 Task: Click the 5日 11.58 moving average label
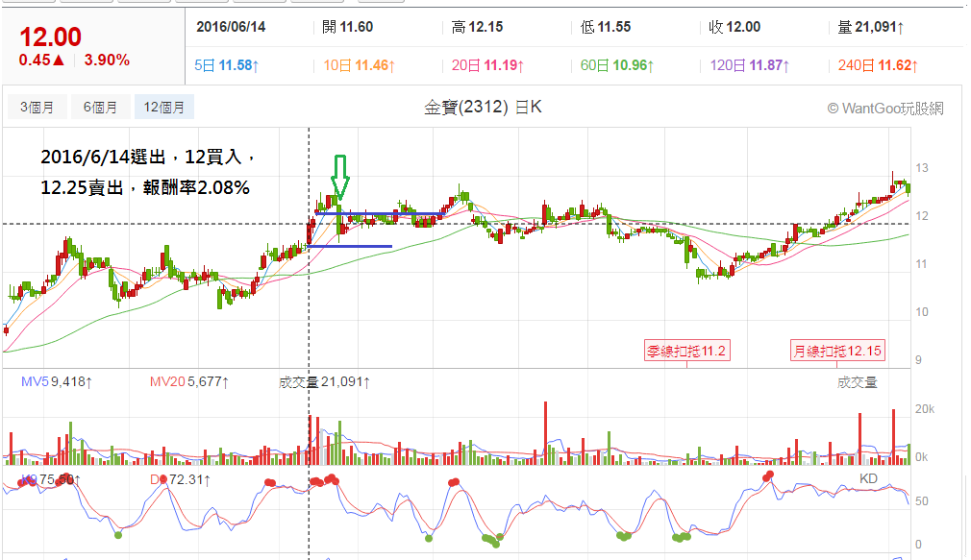click(x=227, y=65)
